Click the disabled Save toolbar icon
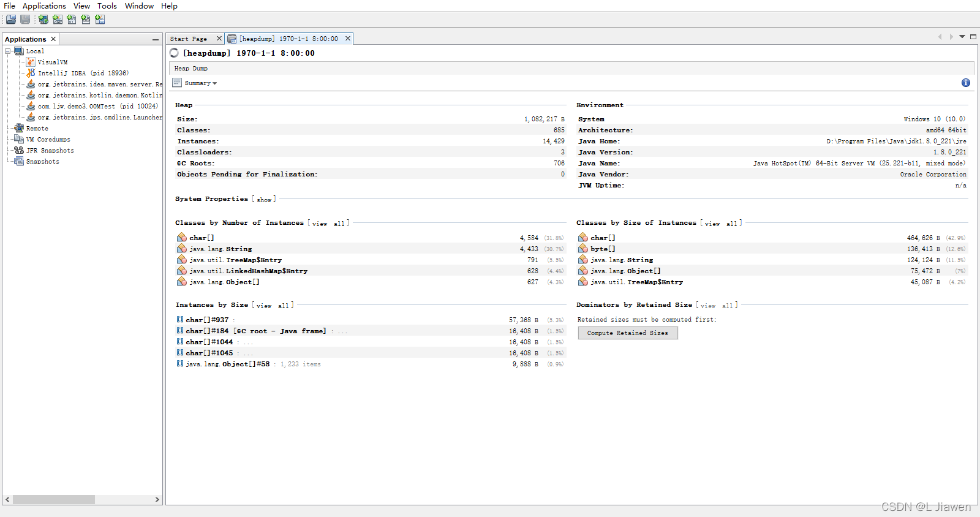Screen dimensions: 980x517 (25, 20)
